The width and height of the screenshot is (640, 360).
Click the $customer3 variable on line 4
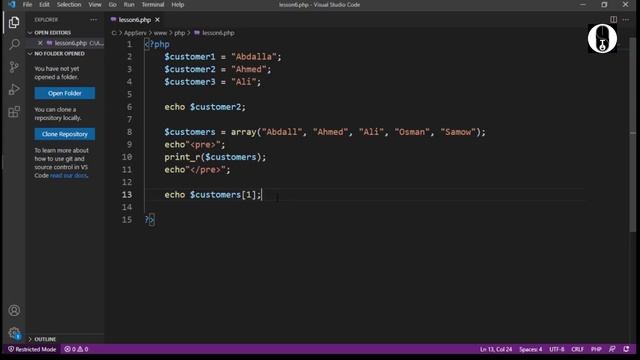click(190, 82)
